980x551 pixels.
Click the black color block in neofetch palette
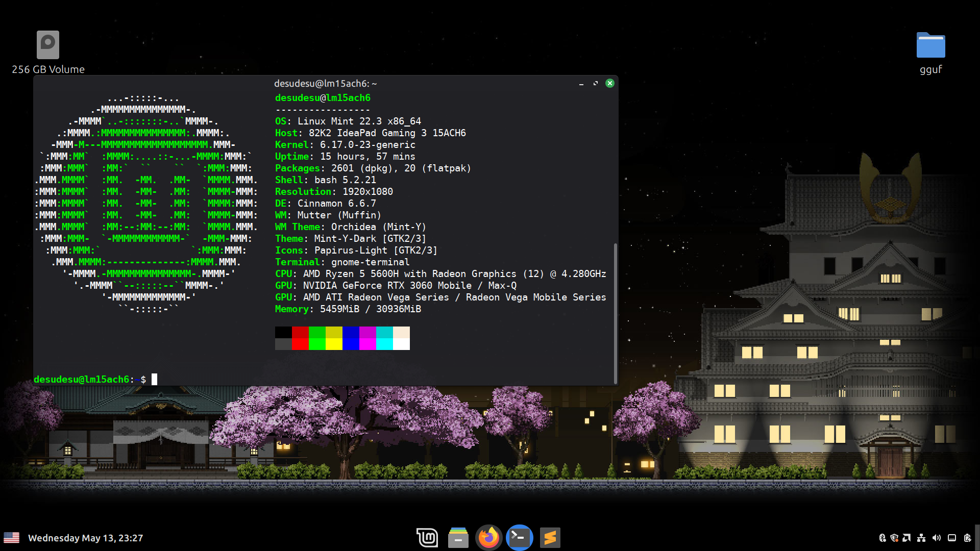coord(283,332)
